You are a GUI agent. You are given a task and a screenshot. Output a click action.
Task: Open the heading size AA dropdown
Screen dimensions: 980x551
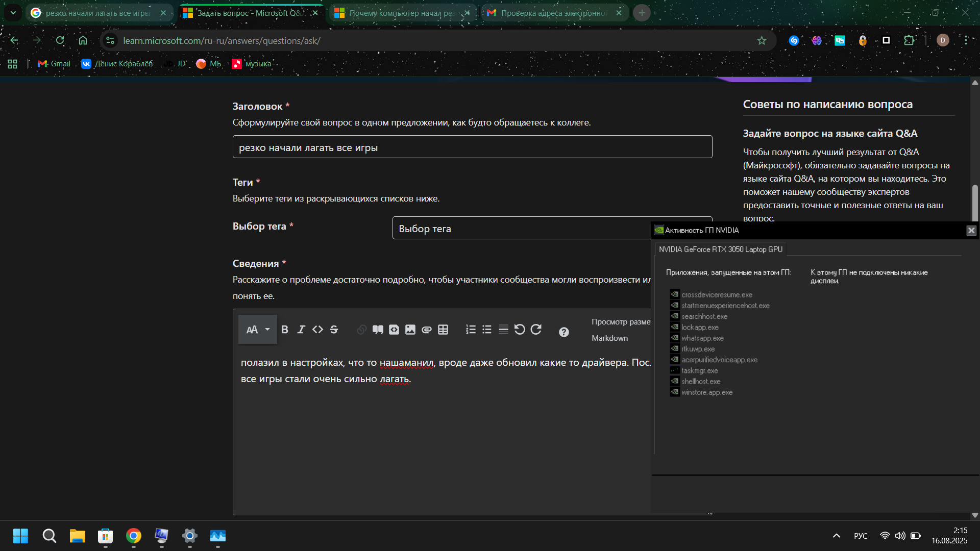(x=258, y=330)
